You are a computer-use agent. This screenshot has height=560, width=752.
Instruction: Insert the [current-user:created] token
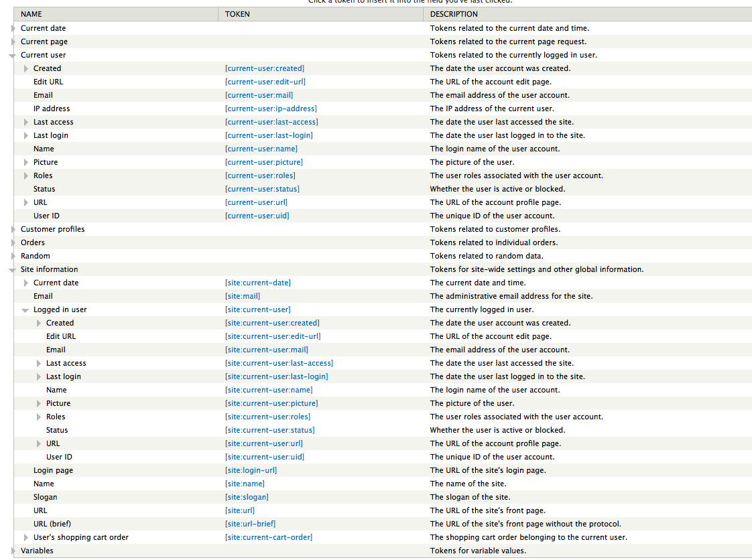265,68
